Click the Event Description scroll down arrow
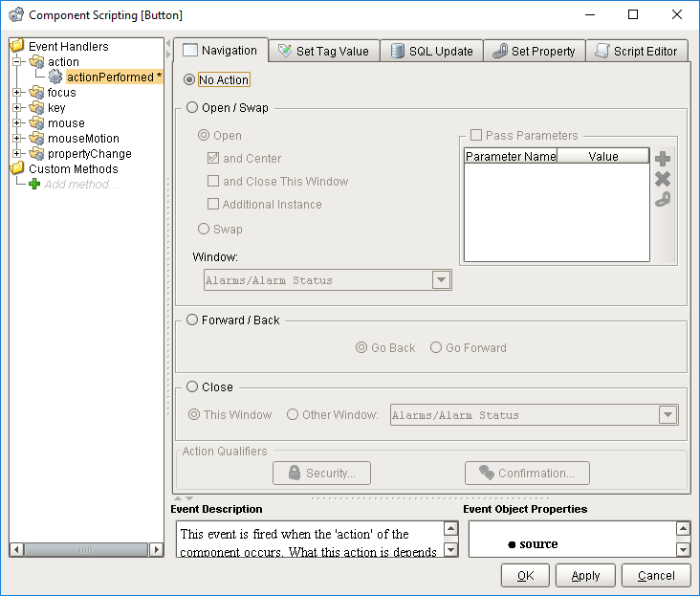The width and height of the screenshot is (700, 596). [451, 549]
